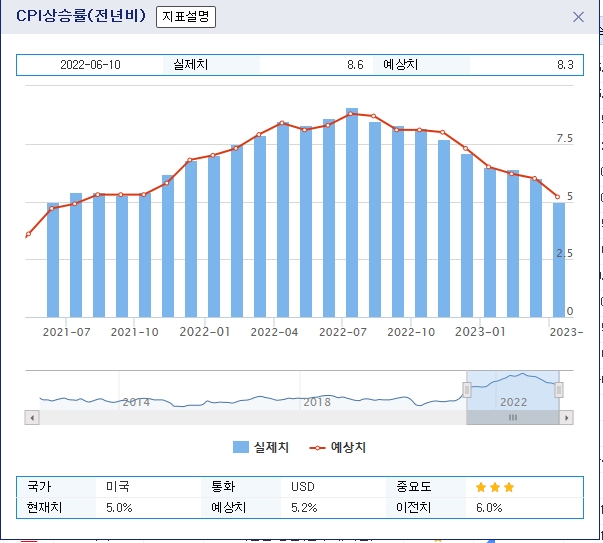Click the 2022 label in navigator selection
Image resolution: width=603 pixels, height=543 pixels.
click(513, 402)
